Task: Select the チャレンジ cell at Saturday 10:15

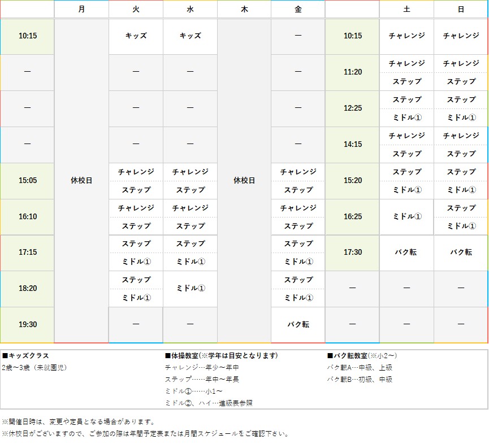Action: tap(406, 36)
